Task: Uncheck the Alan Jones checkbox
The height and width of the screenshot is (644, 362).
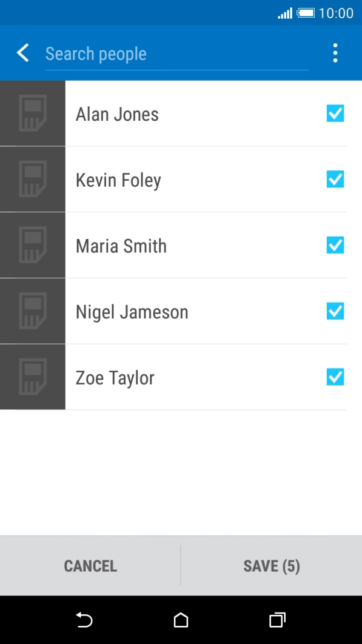Action: [335, 113]
